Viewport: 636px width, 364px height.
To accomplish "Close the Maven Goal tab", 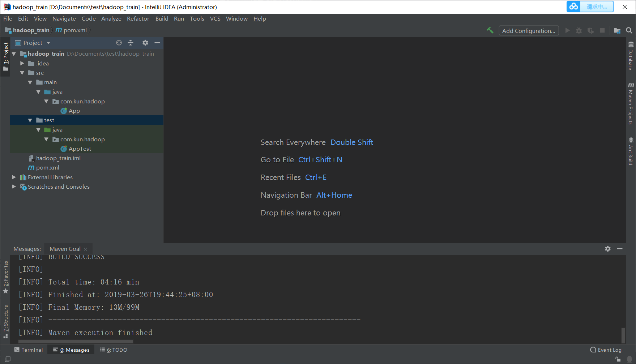I will pyautogui.click(x=86, y=249).
